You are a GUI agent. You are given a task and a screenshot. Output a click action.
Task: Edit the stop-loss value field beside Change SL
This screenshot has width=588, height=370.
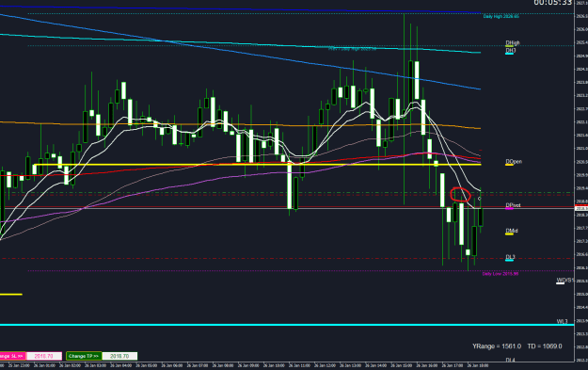tap(44, 356)
